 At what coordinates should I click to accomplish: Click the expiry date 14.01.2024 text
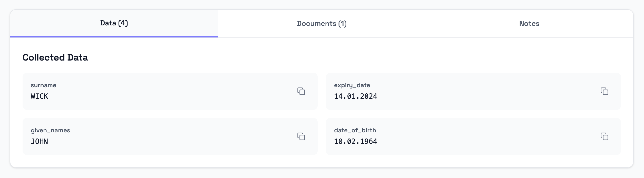tap(356, 96)
